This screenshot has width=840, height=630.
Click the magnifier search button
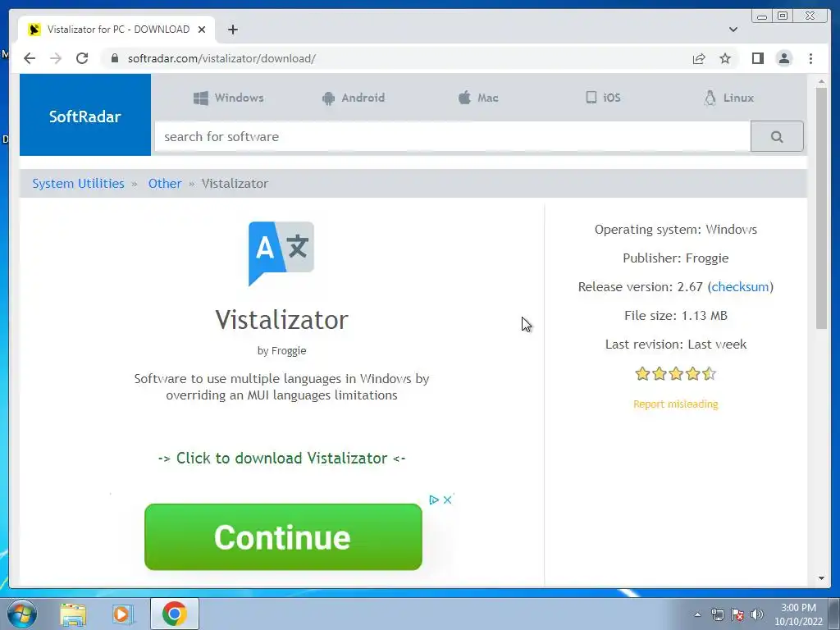777,137
